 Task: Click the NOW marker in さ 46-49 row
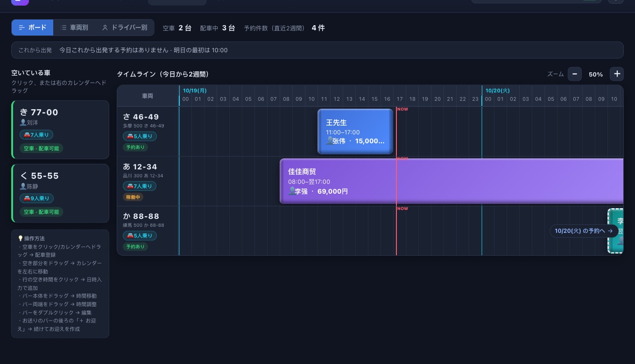pos(402,109)
